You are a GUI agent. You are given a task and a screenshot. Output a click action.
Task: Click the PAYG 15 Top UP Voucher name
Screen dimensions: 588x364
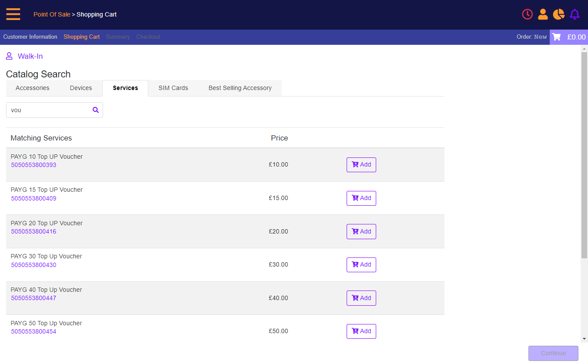click(x=47, y=190)
